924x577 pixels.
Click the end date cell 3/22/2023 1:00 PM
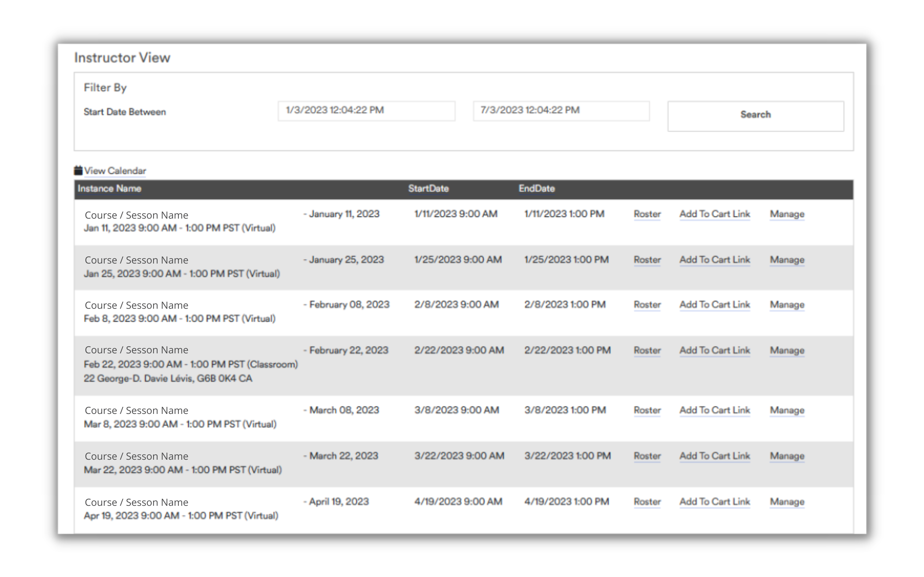click(568, 456)
